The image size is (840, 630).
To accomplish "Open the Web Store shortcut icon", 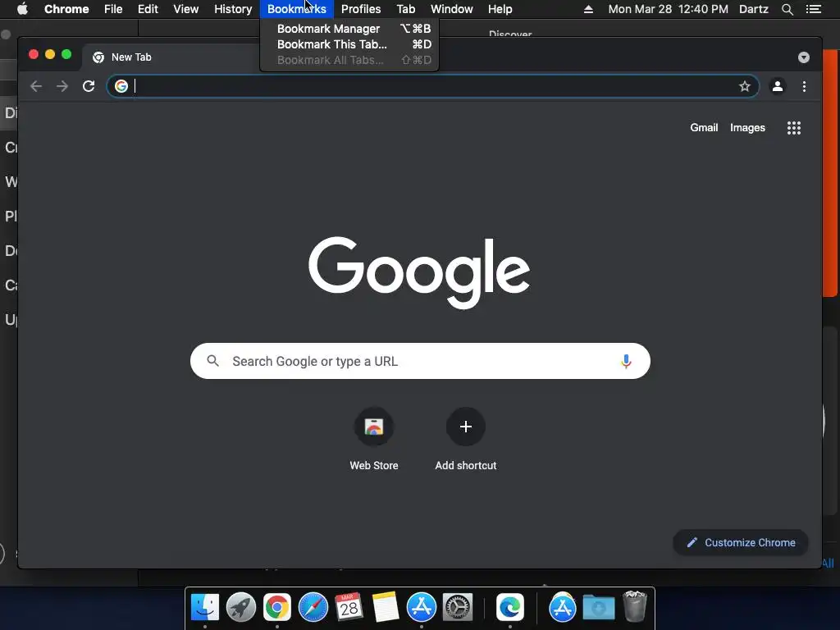I will [x=374, y=427].
